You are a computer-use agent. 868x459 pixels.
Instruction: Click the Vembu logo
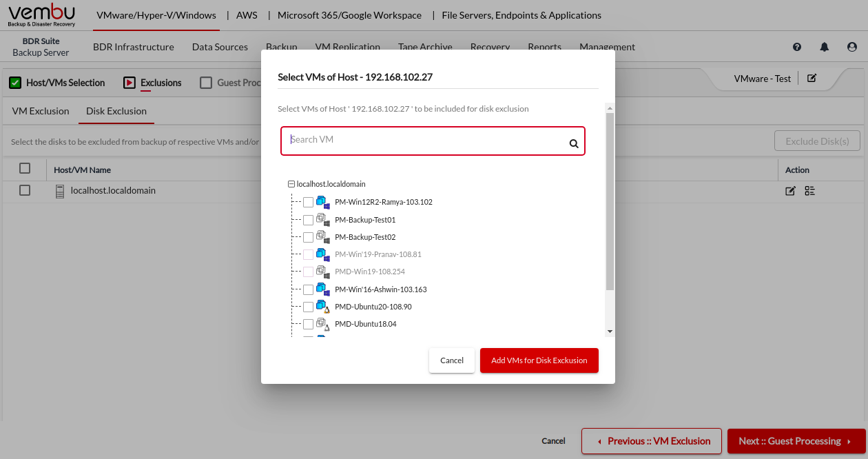click(x=41, y=15)
